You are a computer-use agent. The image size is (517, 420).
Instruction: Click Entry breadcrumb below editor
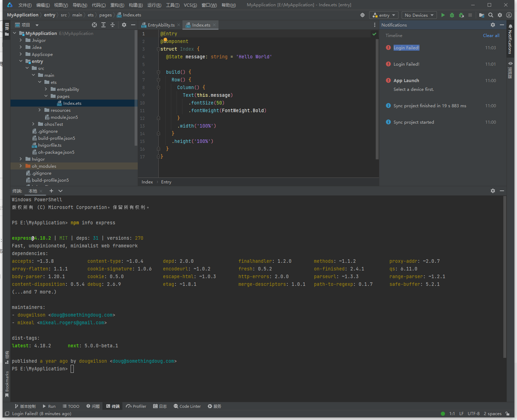(166, 182)
